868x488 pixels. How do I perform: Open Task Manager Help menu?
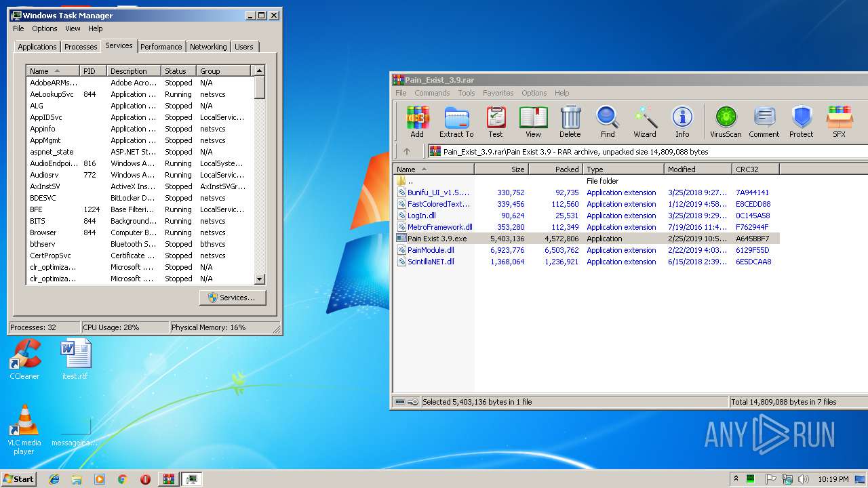[96, 28]
